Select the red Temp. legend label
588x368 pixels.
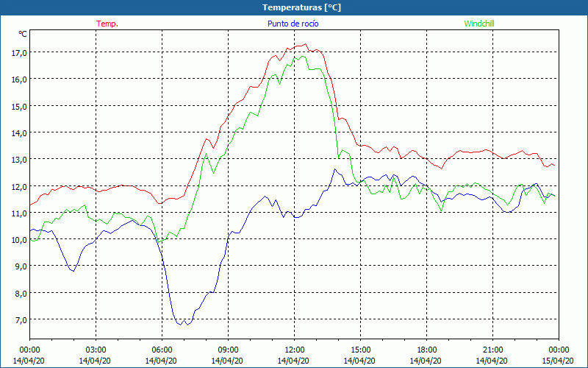pos(107,24)
